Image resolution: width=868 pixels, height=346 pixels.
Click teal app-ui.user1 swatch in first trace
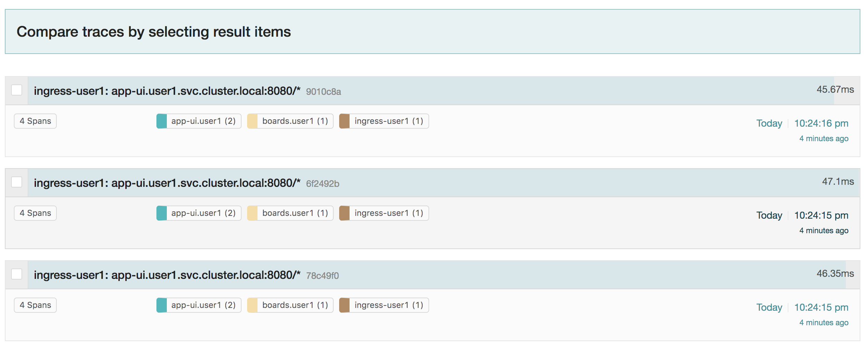(x=162, y=121)
